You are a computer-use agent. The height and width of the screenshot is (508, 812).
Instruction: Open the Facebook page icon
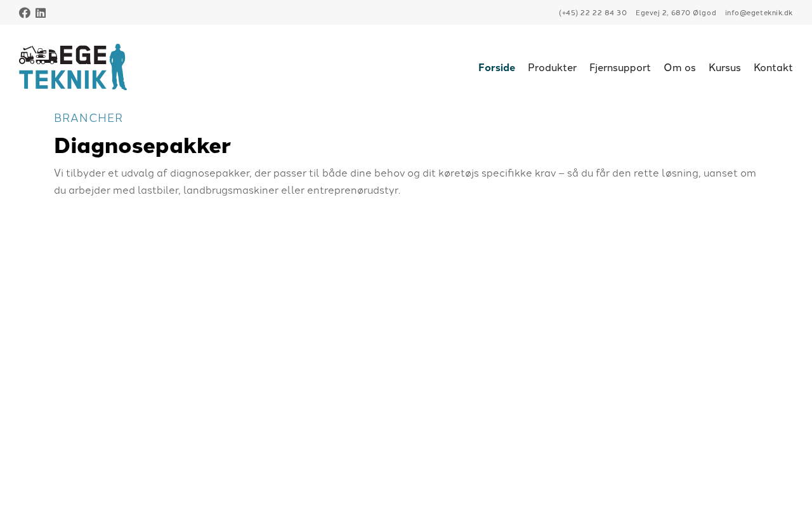click(25, 13)
